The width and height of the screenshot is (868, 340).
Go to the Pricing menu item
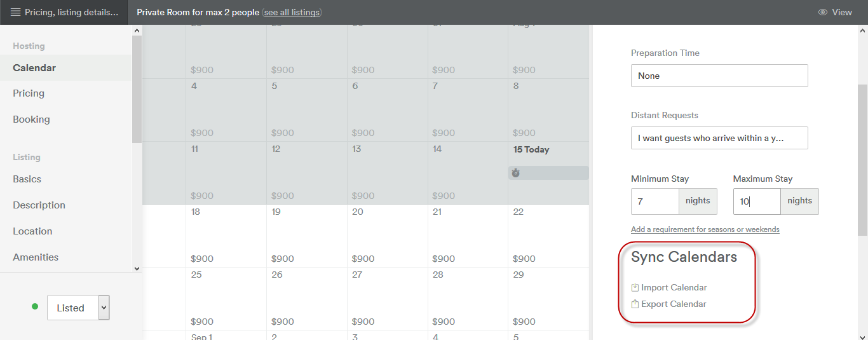point(29,93)
